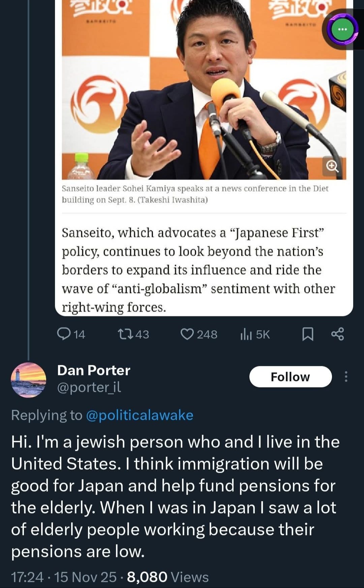Like the post with the heart icon

(187, 334)
